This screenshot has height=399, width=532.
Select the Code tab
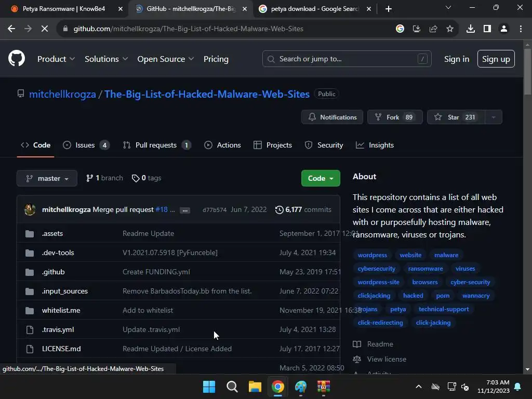[x=36, y=145]
